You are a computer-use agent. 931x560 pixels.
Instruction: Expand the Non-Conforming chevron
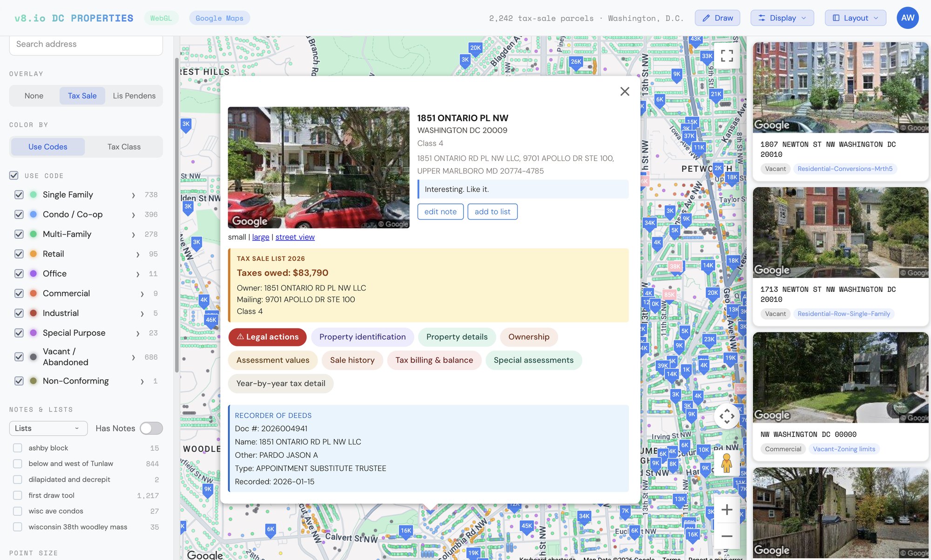coord(142,382)
